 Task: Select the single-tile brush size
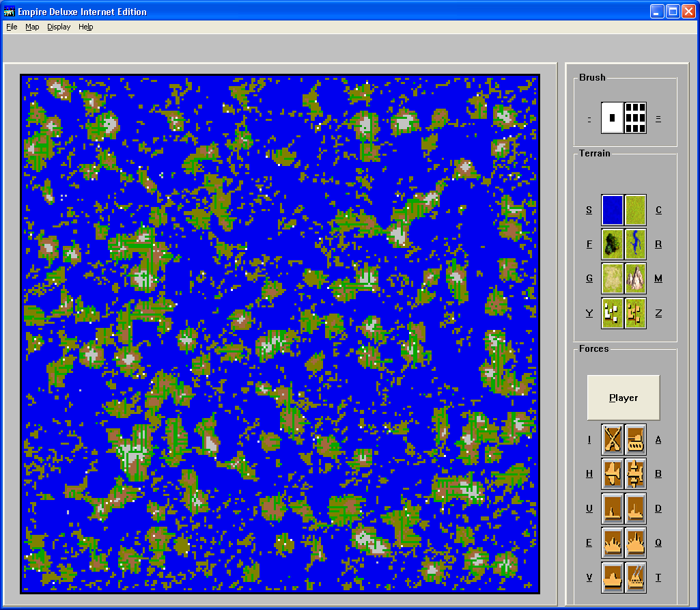[x=612, y=117]
